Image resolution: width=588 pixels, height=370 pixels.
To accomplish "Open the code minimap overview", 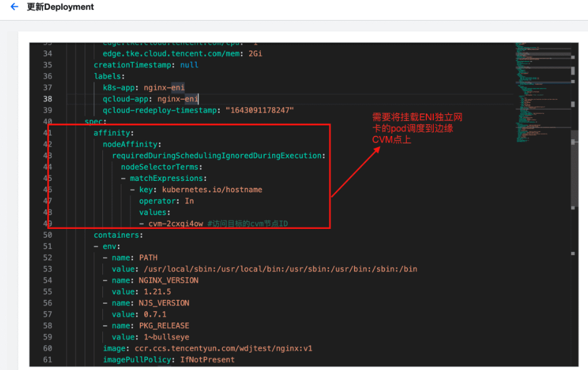I will point(543,92).
